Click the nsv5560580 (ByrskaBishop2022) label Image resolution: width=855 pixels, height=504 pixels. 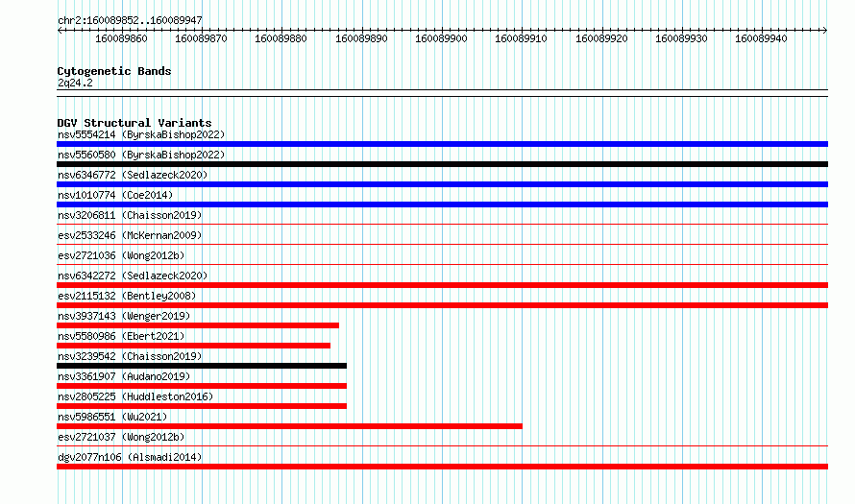[141, 155]
